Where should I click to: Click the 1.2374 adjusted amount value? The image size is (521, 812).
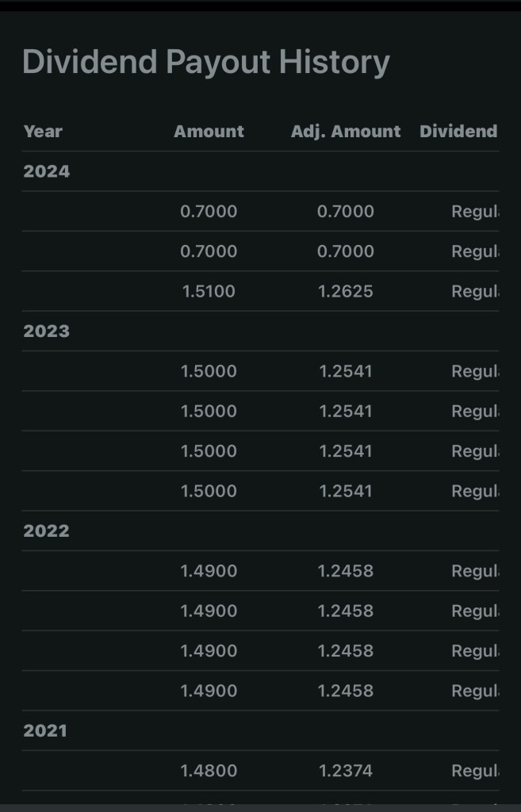point(346,771)
